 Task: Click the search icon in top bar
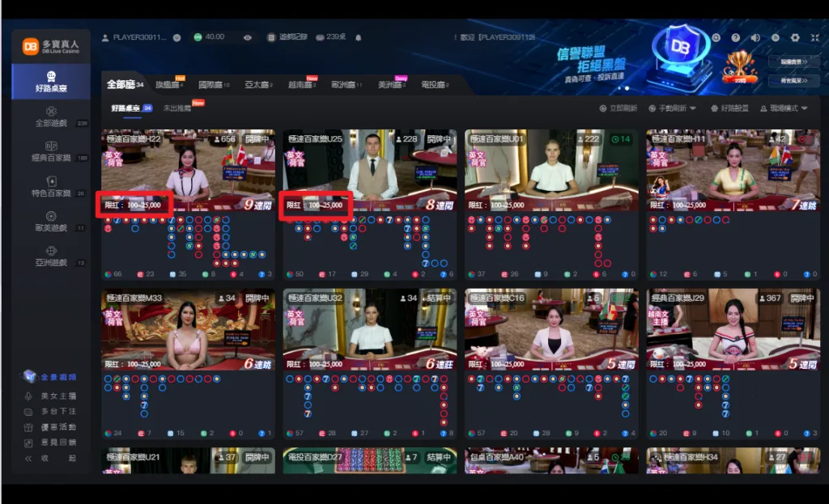pos(716,37)
